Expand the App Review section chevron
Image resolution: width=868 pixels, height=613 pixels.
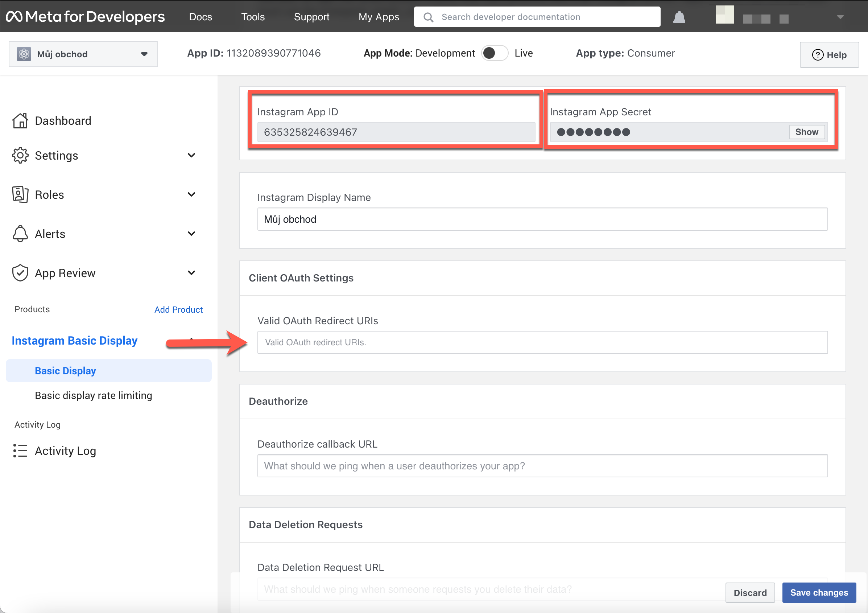click(x=192, y=273)
